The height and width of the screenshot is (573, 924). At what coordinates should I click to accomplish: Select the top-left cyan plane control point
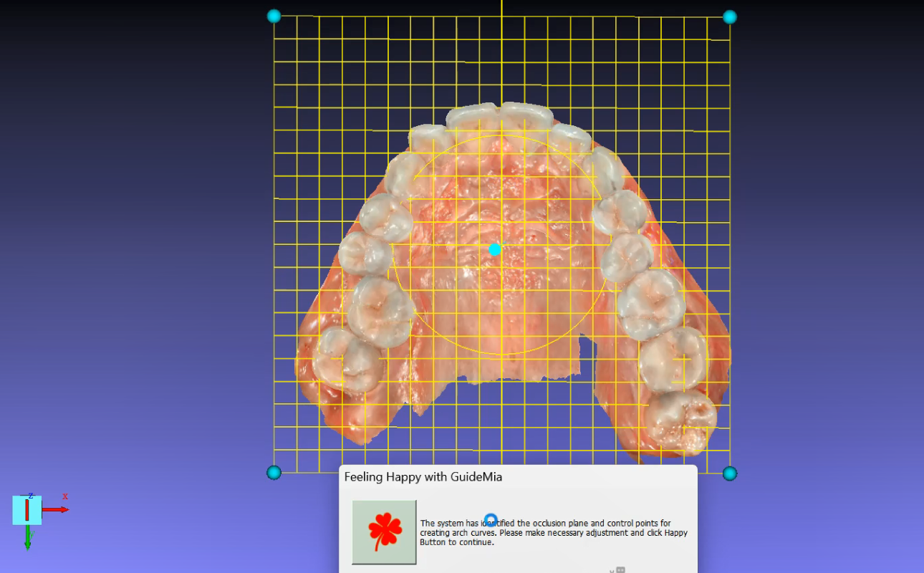[x=274, y=16]
